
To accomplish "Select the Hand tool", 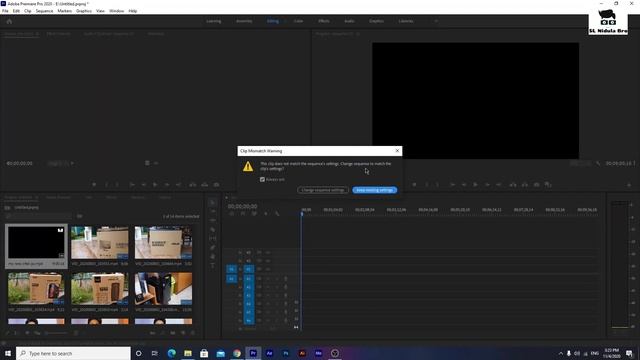I will pos(212,256).
